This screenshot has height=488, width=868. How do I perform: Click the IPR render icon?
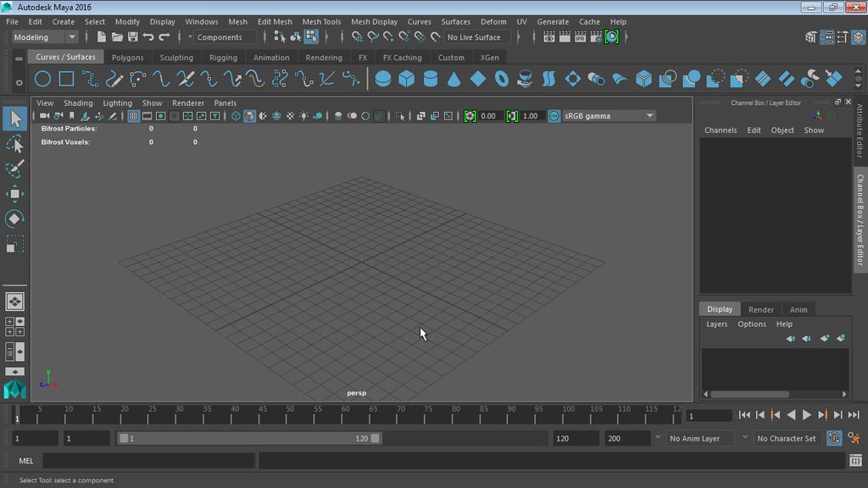580,37
